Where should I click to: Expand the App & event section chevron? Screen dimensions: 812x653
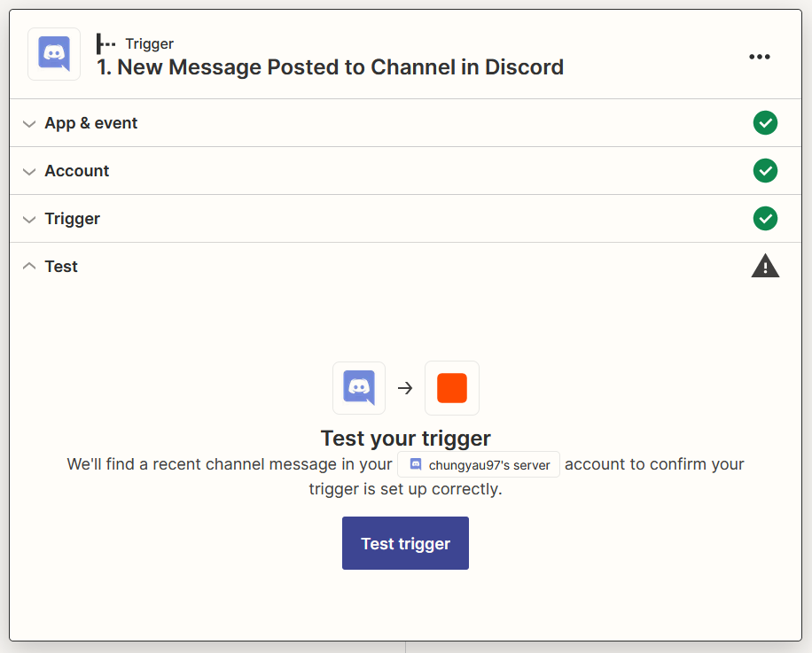[29, 124]
